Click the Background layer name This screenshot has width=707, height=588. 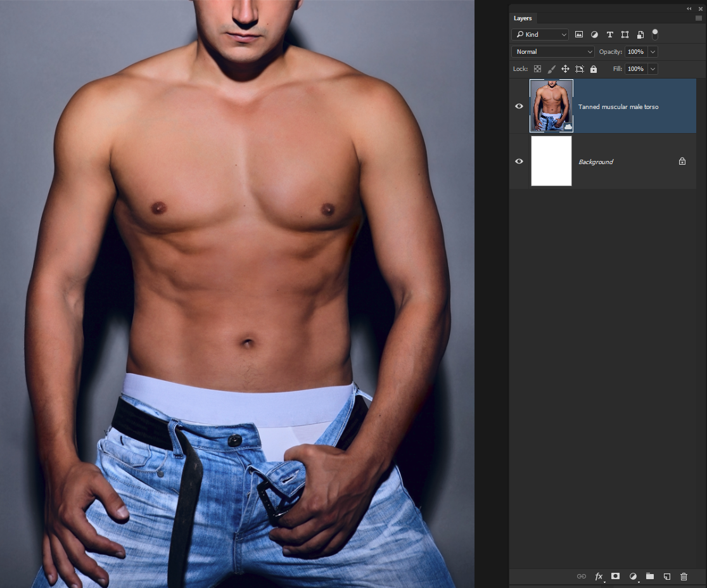596,162
